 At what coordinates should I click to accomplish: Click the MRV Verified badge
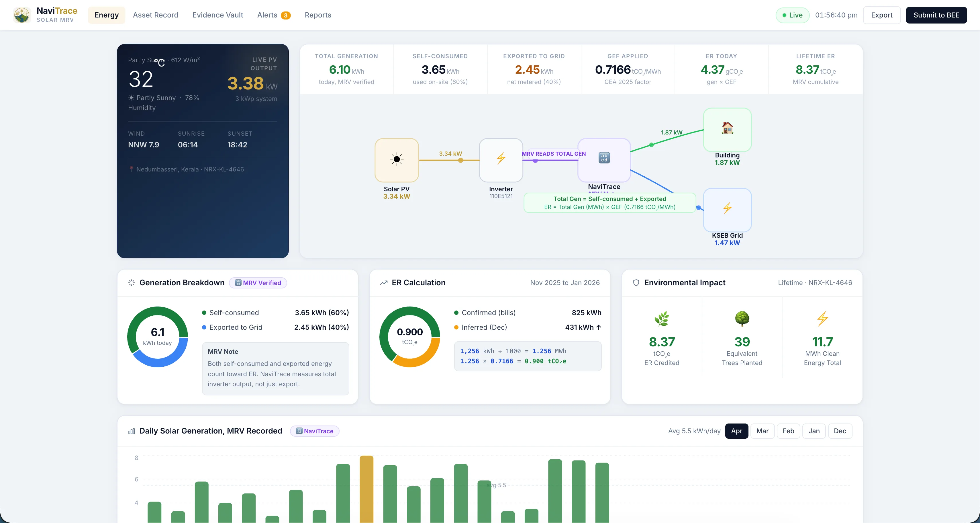pos(258,283)
